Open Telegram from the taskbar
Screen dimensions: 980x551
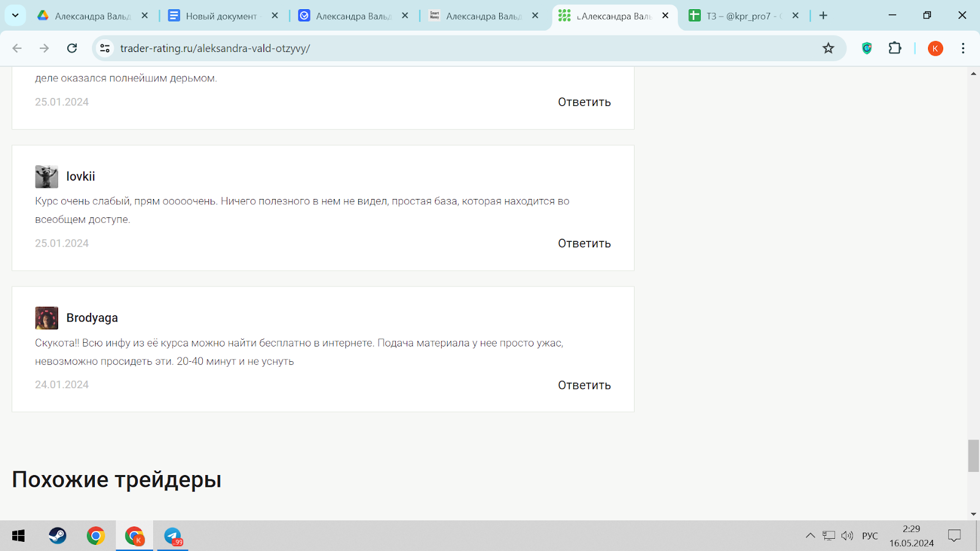[173, 536]
